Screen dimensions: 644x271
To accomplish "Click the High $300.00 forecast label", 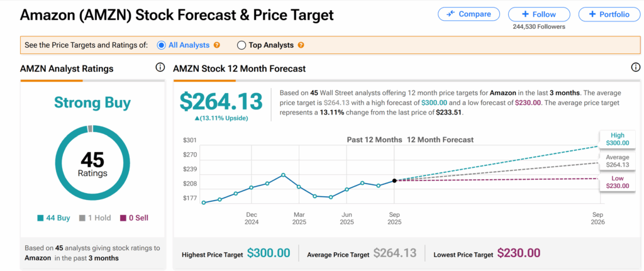I will 617,139.
